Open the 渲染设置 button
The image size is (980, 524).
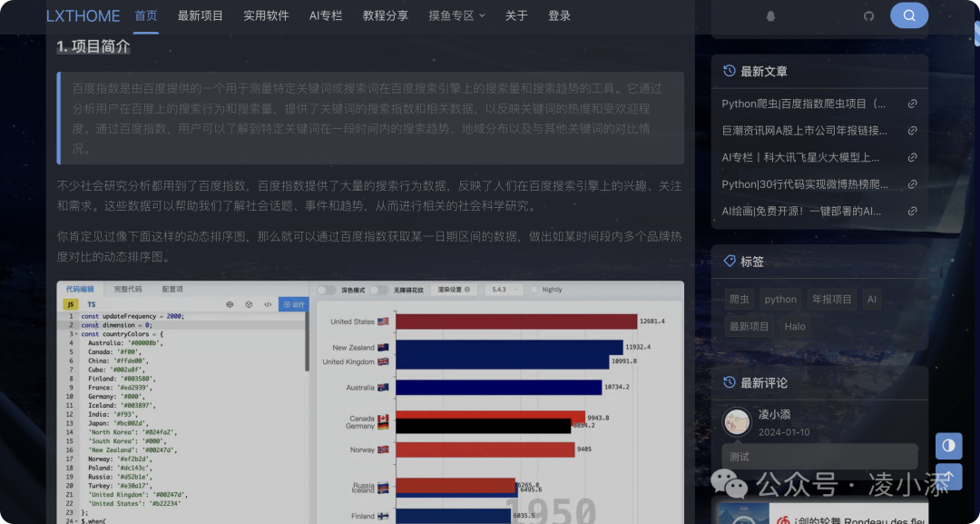pos(454,290)
